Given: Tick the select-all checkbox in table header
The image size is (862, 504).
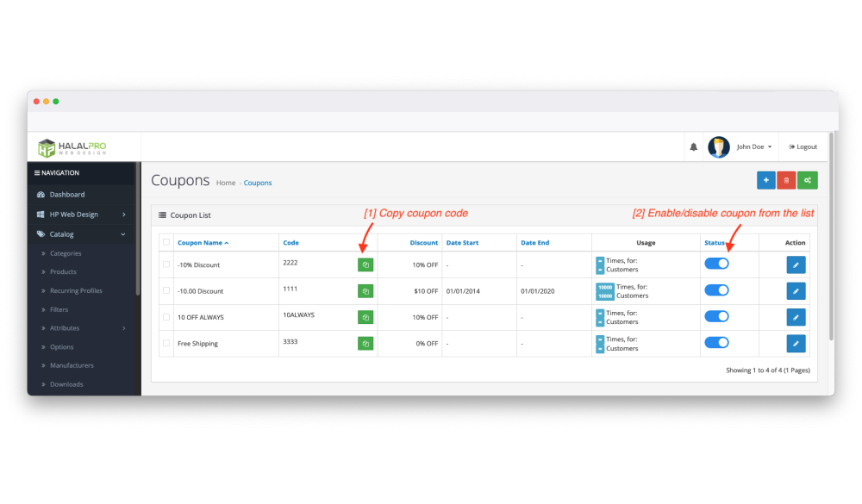Looking at the screenshot, I should [x=166, y=243].
